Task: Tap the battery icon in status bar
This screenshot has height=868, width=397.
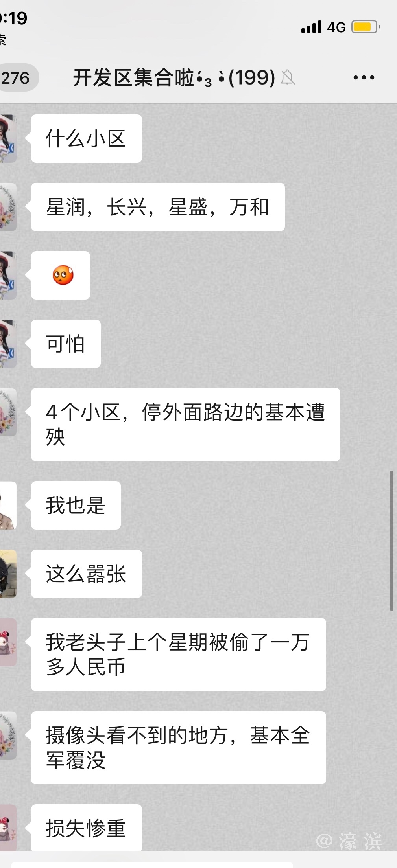Action: point(366,27)
